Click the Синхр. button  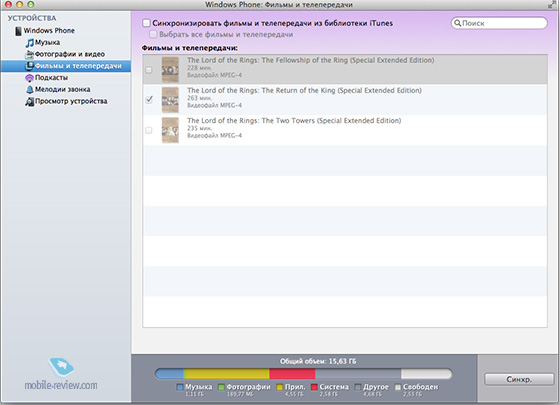pyautogui.click(x=519, y=379)
